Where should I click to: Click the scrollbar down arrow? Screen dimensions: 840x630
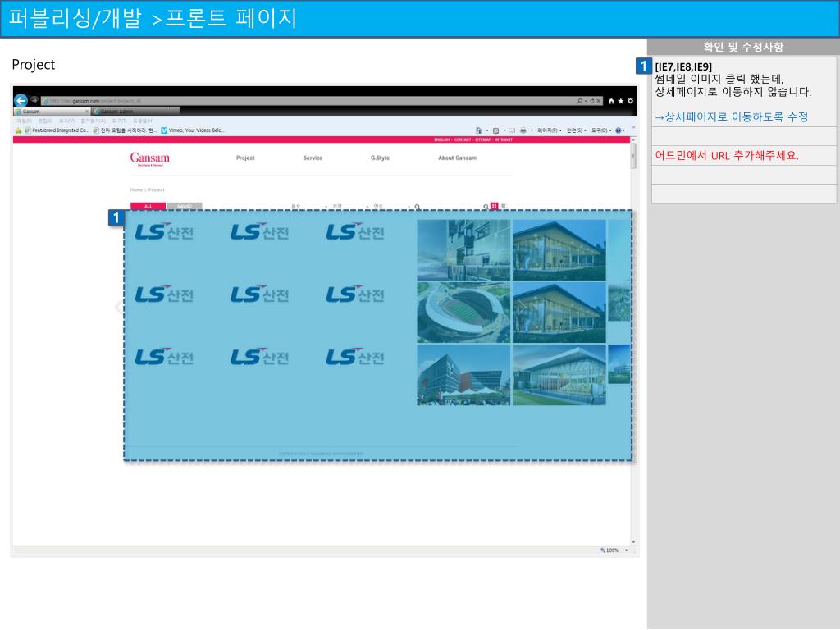pyautogui.click(x=633, y=542)
